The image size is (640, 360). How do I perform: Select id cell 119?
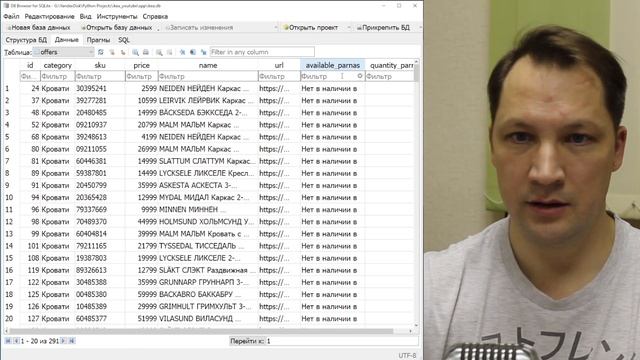[x=30, y=270]
